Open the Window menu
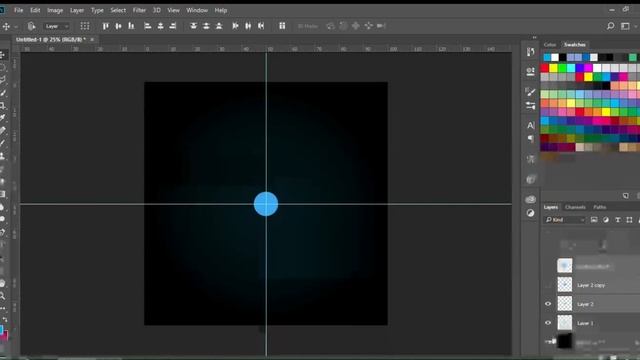The height and width of the screenshot is (360, 640). [197, 10]
